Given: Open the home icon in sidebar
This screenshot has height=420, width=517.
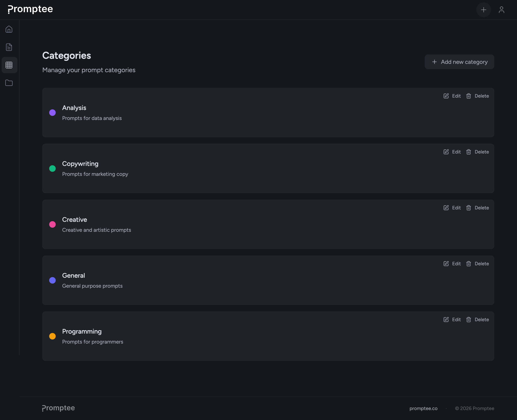Looking at the screenshot, I should pos(9,29).
